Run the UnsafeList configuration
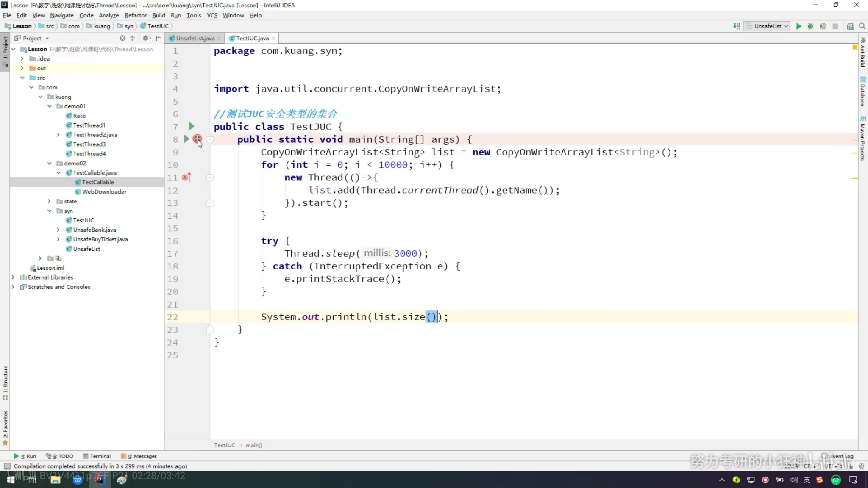The image size is (868, 488). pyautogui.click(x=798, y=26)
